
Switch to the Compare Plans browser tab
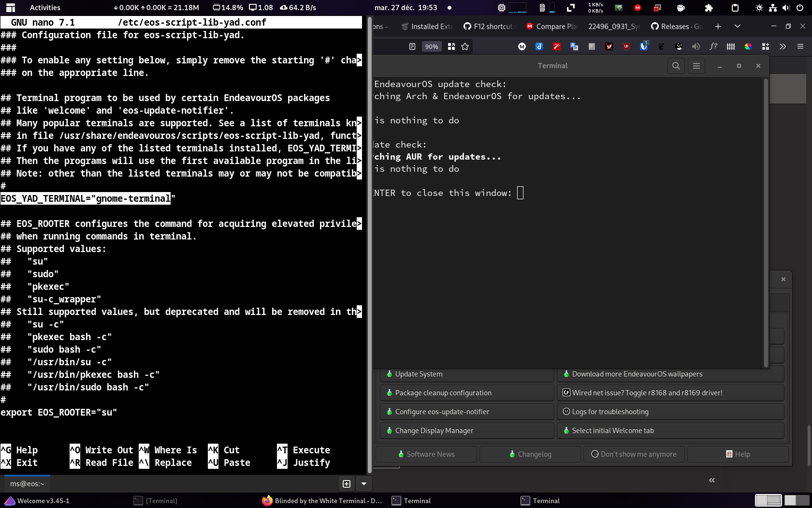click(551, 27)
